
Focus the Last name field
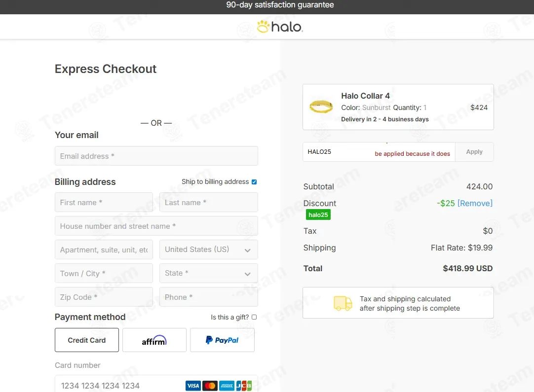[x=208, y=202]
